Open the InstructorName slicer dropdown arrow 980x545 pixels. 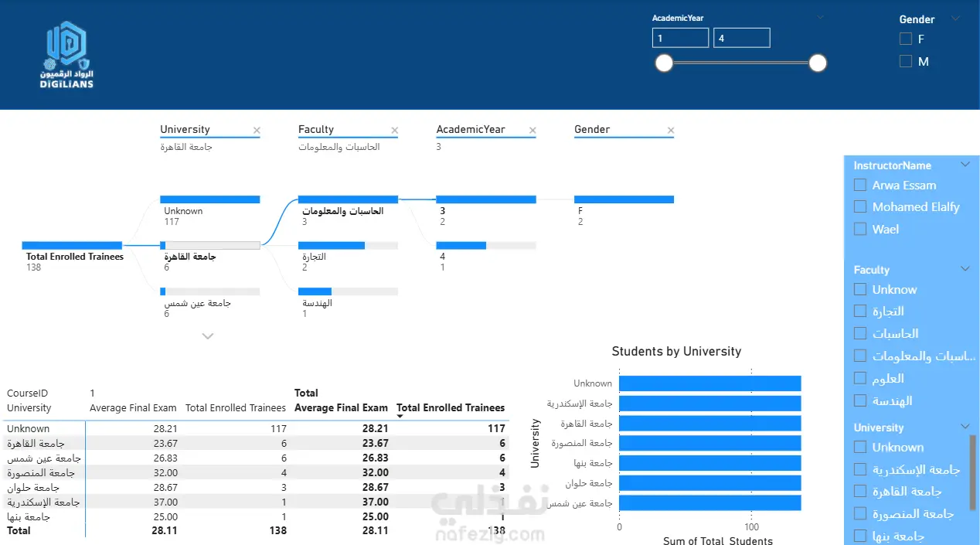(965, 165)
